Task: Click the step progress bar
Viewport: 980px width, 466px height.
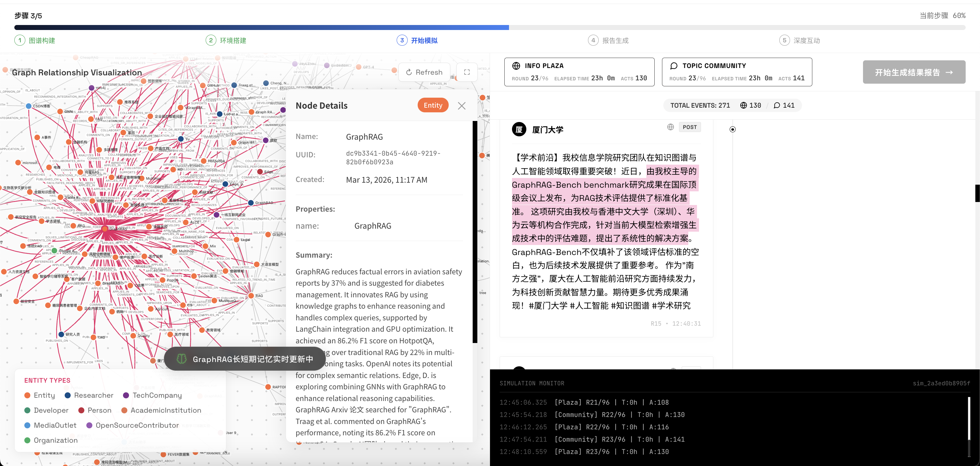Action: click(490, 27)
